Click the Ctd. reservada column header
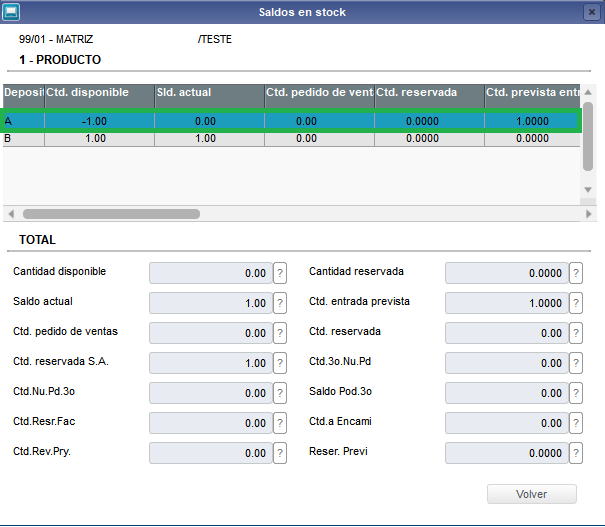 click(429, 96)
